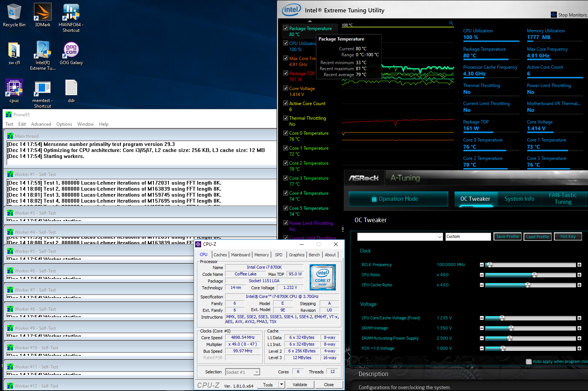
Task: Click the CPU-Z Validate button
Action: pos(300,385)
